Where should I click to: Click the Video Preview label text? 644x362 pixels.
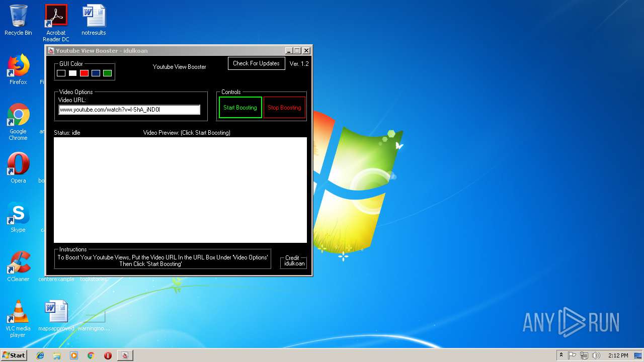point(187,133)
